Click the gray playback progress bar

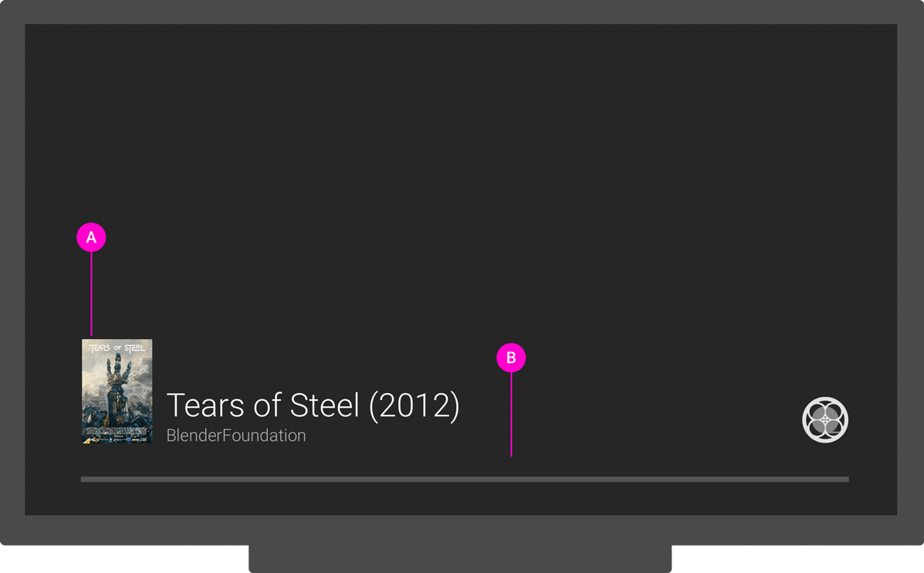pos(464,480)
